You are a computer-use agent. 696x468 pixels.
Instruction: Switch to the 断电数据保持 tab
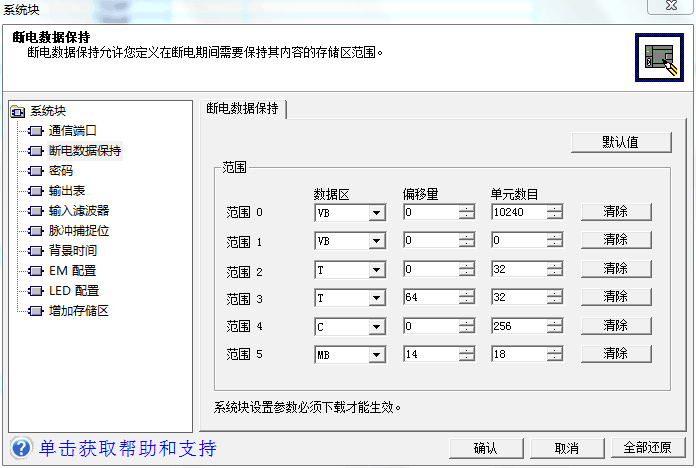point(244,109)
